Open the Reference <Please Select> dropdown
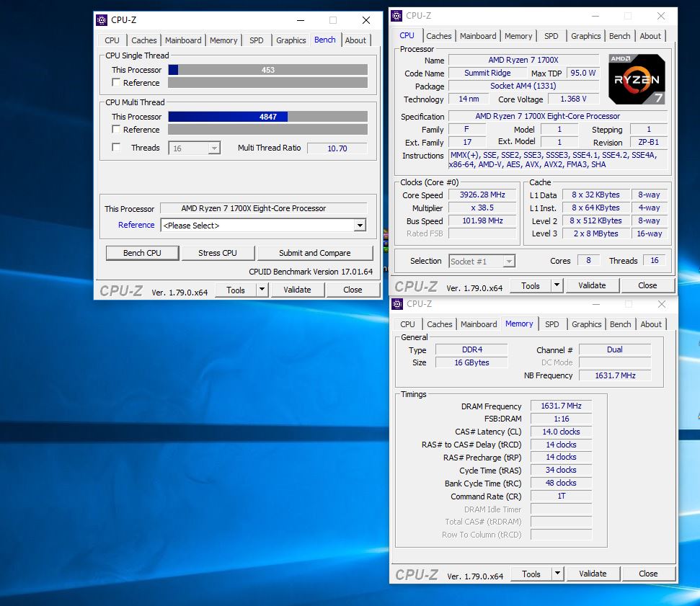This screenshot has width=700, height=606. pos(263,226)
